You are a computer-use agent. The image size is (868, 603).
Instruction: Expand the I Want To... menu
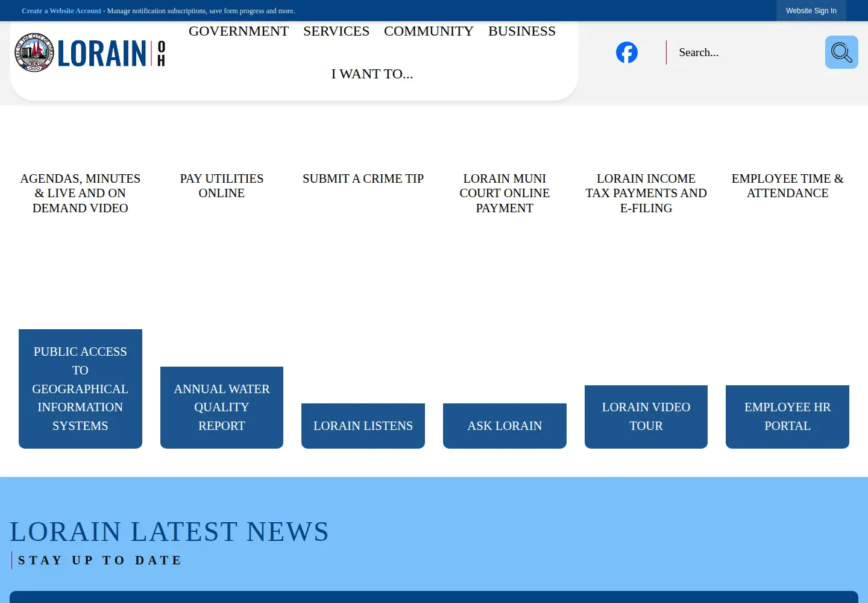point(372,74)
